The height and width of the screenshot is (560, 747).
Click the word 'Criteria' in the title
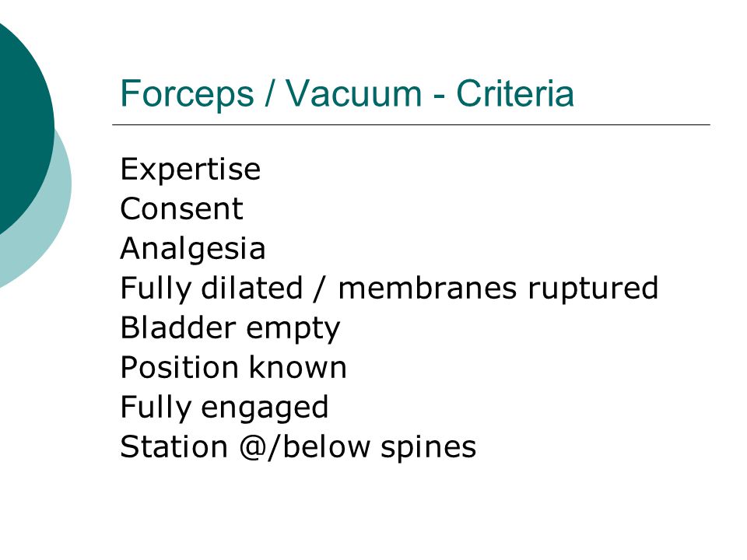click(x=515, y=94)
